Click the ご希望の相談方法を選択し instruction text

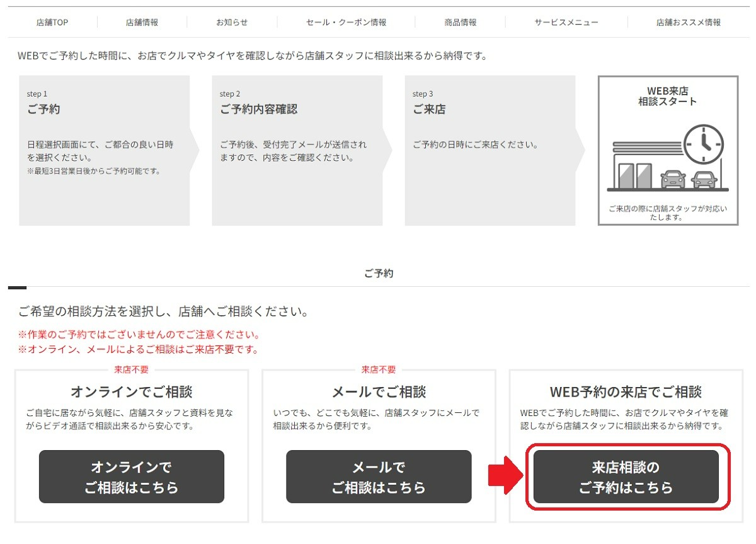(163, 311)
